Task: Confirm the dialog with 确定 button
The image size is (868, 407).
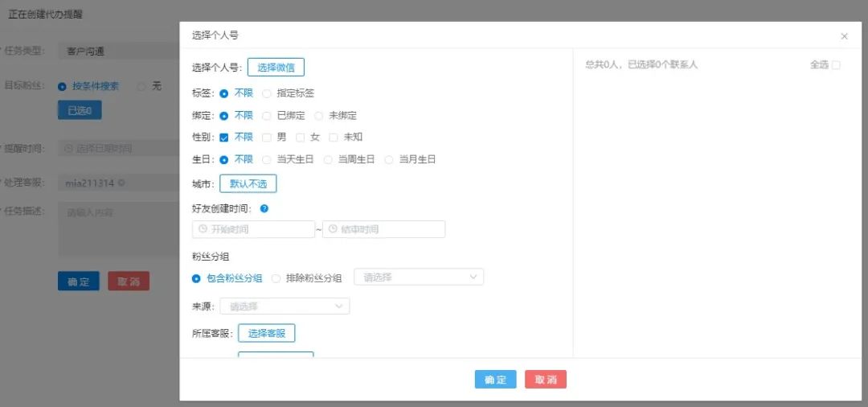Action: [495, 380]
